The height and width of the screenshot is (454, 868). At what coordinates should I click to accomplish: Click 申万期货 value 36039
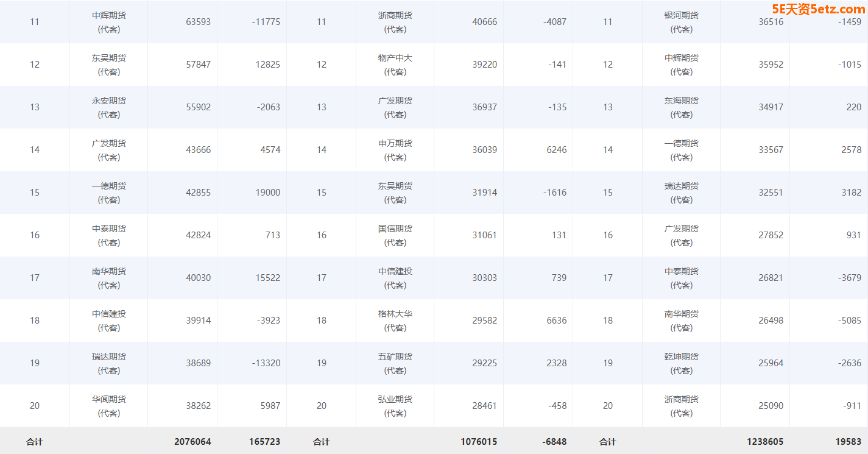coord(485,150)
